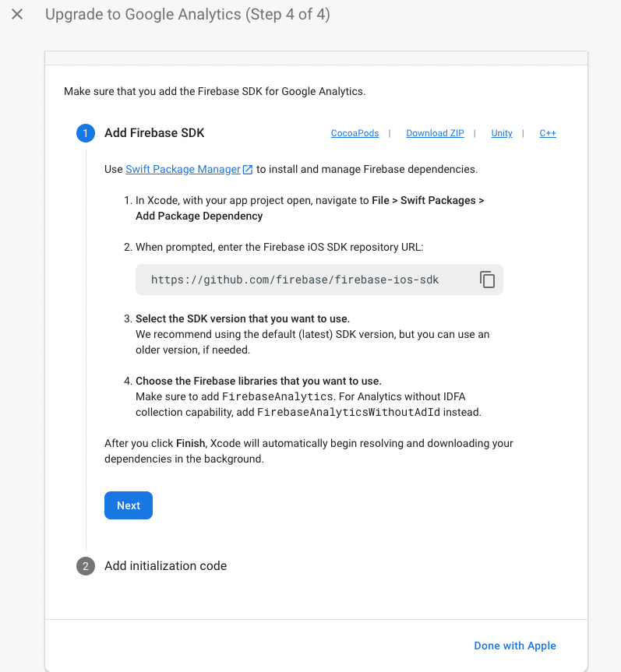This screenshot has height=672, width=621.
Task: Click the Upgrade to Google Analytics title
Action: (x=188, y=14)
